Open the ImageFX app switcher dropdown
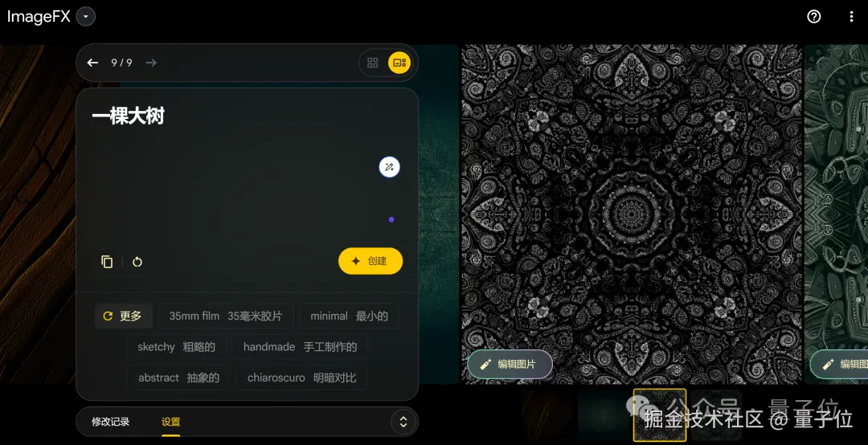Screen dimensions: 868x445 pyautogui.click(x=86, y=17)
